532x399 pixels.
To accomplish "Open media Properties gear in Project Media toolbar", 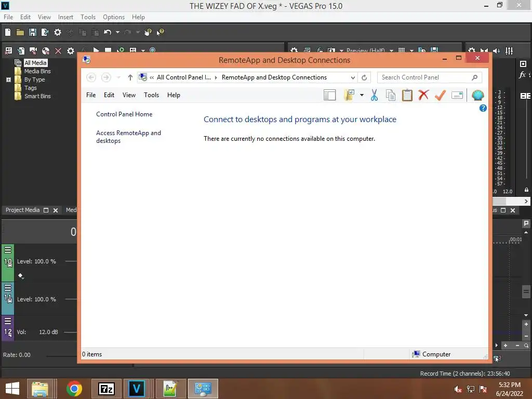I will [x=71, y=51].
